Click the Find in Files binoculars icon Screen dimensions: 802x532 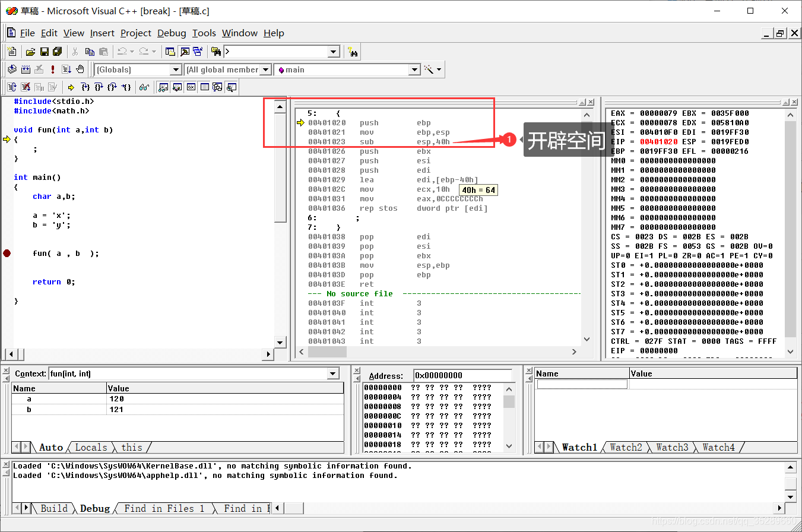click(216, 52)
